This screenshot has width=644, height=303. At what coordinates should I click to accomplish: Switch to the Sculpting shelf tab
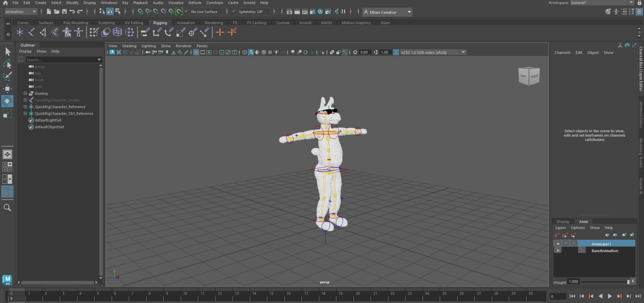click(x=106, y=23)
